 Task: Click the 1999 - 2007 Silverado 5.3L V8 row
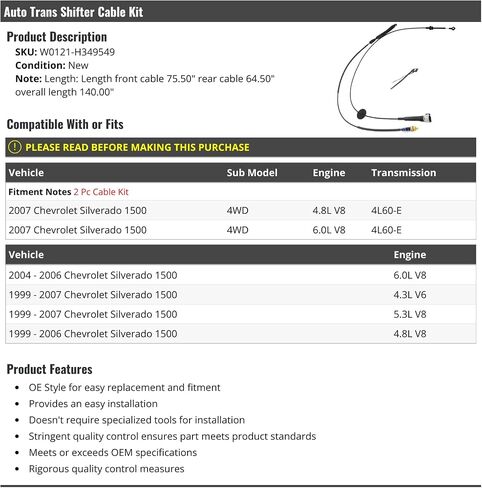pos(241,314)
